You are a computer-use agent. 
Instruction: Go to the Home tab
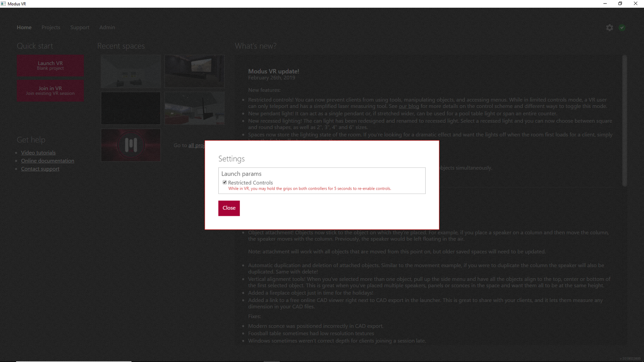tap(24, 27)
